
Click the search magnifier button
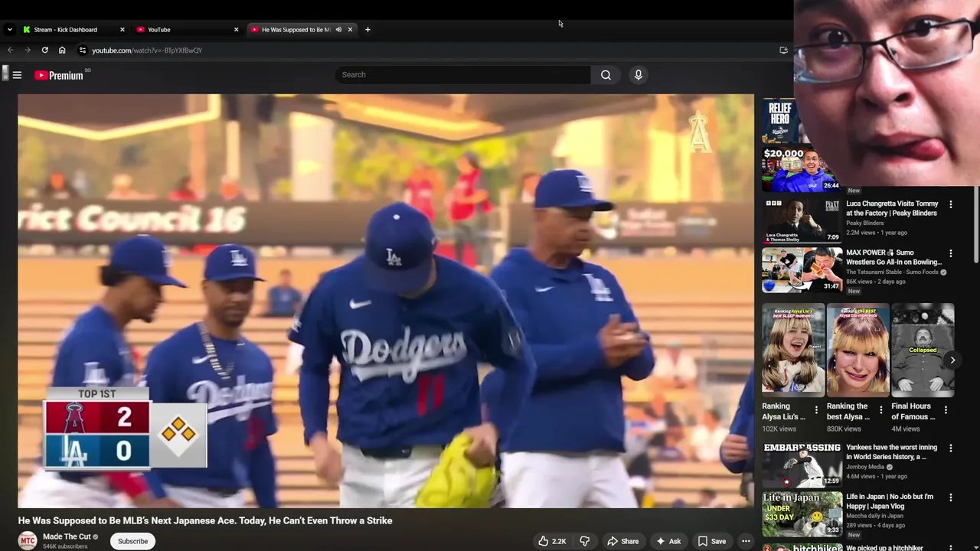click(x=606, y=75)
